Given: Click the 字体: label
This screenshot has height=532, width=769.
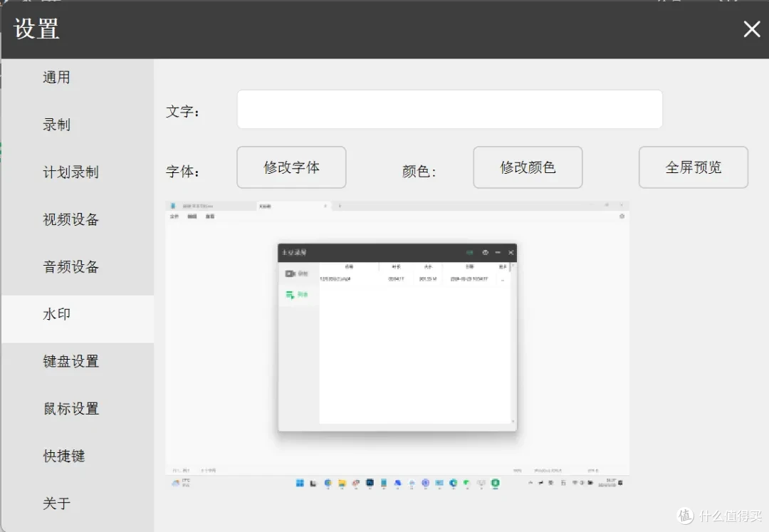Looking at the screenshot, I should pos(182,172).
